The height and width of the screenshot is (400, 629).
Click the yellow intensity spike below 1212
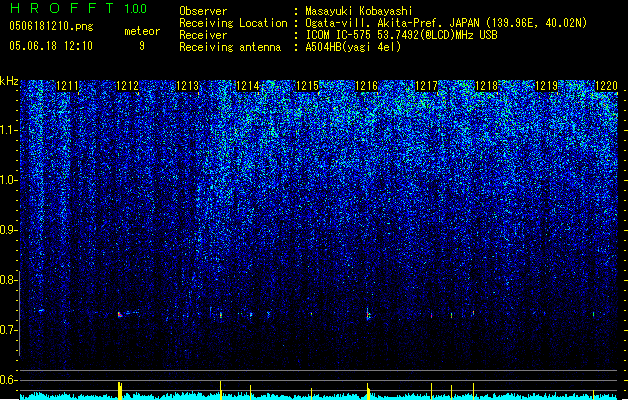click(x=120, y=390)
